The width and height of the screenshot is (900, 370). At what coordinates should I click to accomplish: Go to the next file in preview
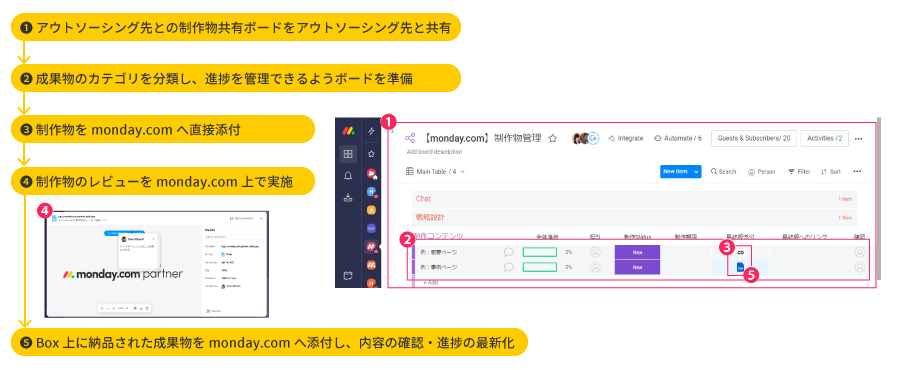195,271
